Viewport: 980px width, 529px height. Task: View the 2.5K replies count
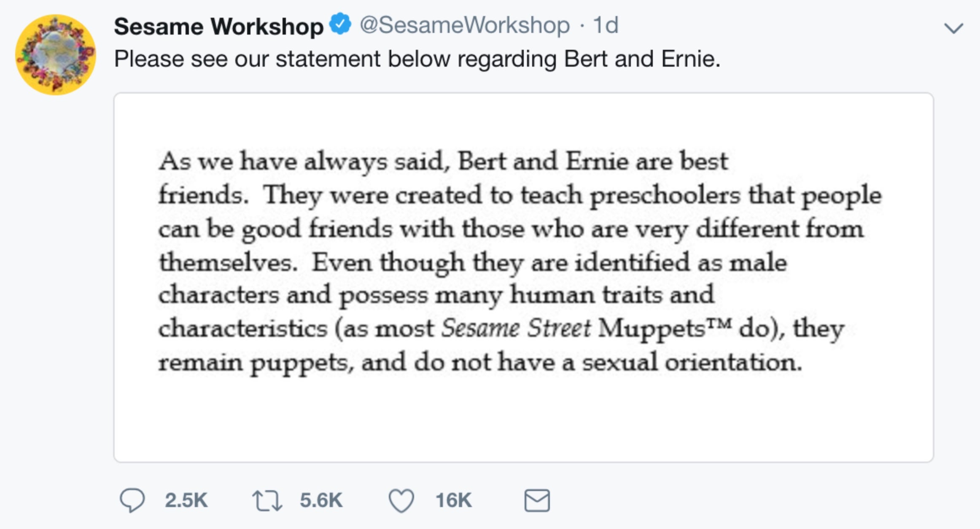click(x=186, y=501)
